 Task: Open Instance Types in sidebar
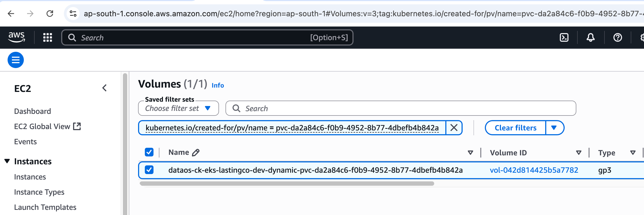(39, 192)
